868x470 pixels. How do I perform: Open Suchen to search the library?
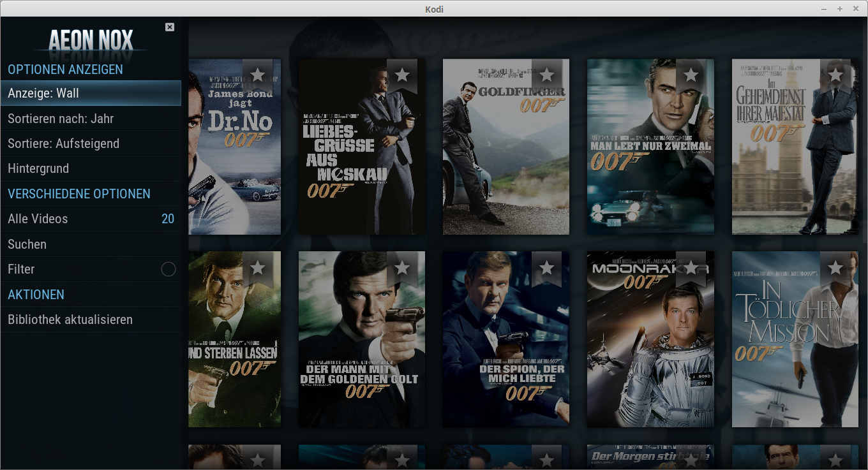pyautogui.click(x=91, y=244)
